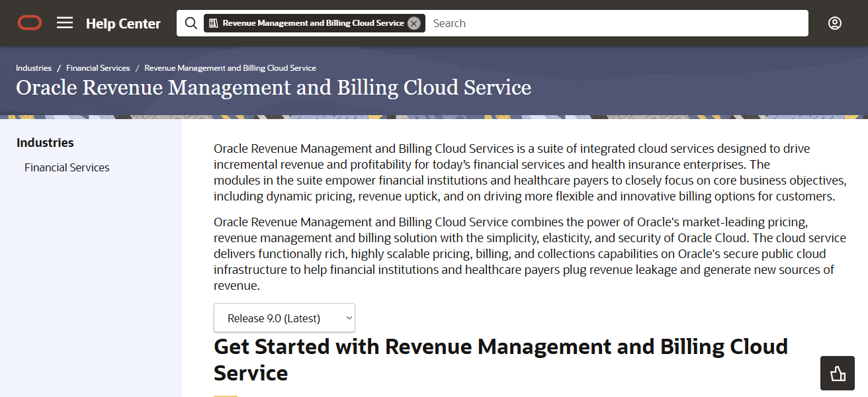This screenshot has height=397, width=868.
Task: Click the page title heading
Action: tap(273, 87)
